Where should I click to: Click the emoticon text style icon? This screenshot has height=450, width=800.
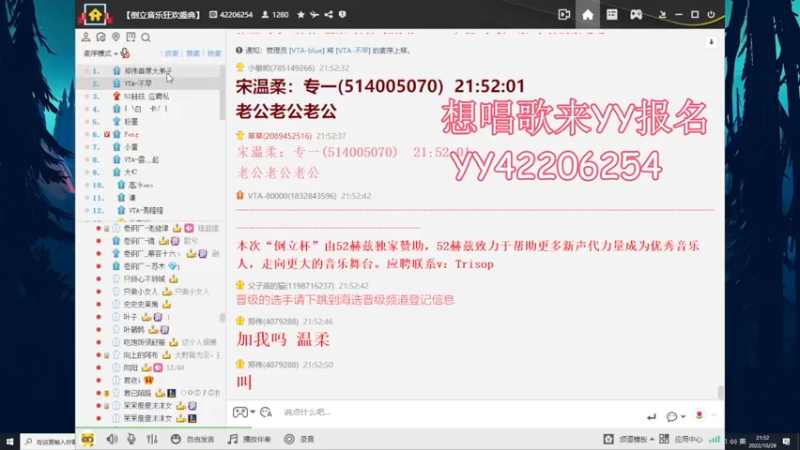(266, 412)
